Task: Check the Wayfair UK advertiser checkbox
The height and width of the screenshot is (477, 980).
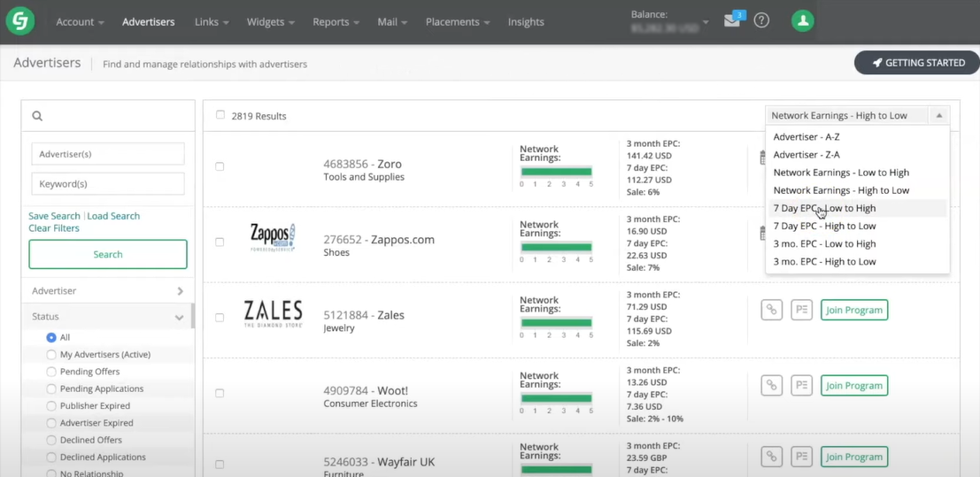Action: [220, 465]
